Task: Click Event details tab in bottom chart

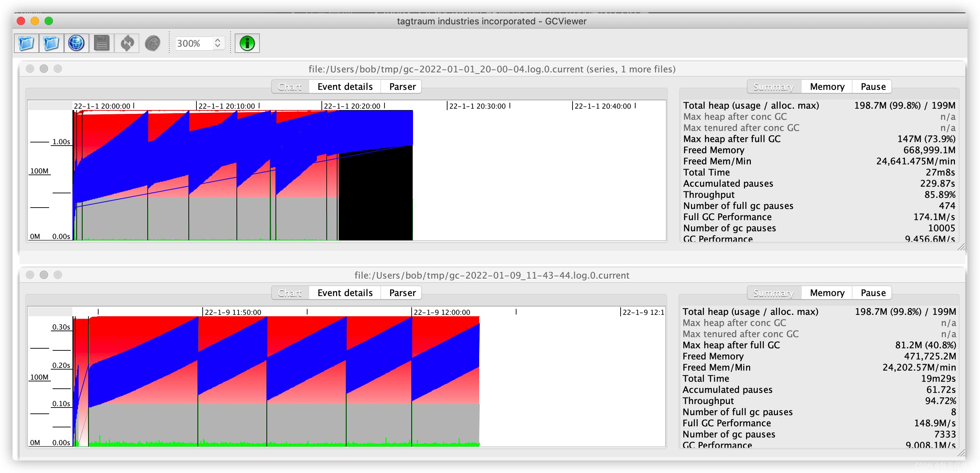Action: pos(345,293)
